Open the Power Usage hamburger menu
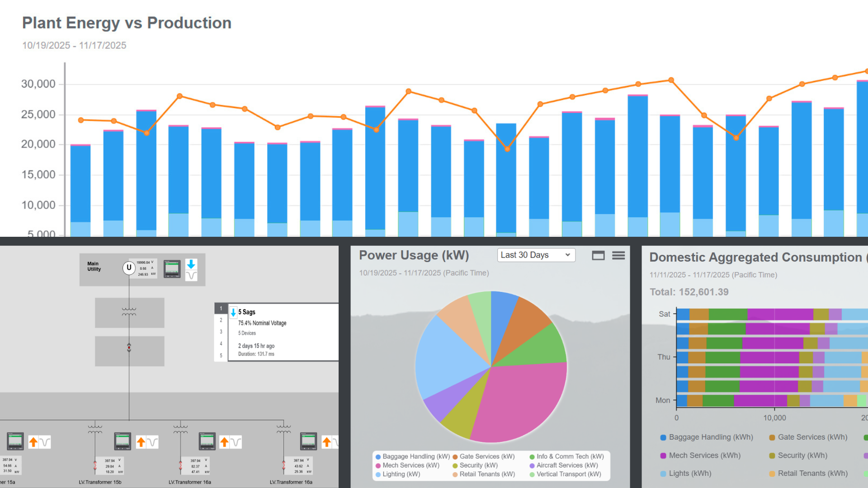Image resolution: width=868 pixels, height=488 pixels. 618,255
